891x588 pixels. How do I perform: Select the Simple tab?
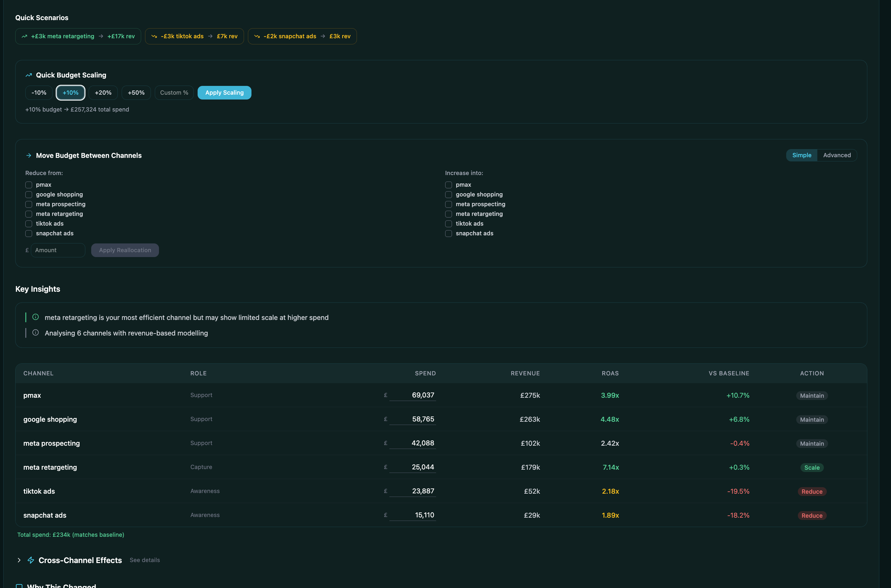[802, 155]
